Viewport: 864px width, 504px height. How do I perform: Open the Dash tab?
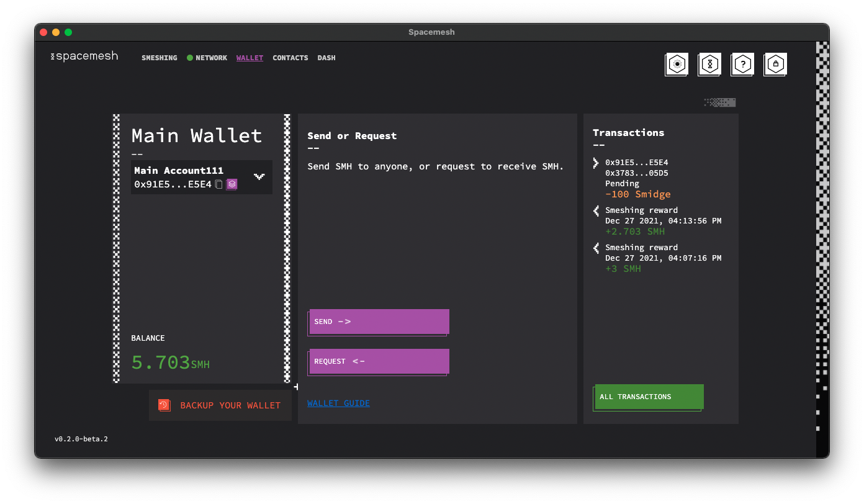click(326, 58)
